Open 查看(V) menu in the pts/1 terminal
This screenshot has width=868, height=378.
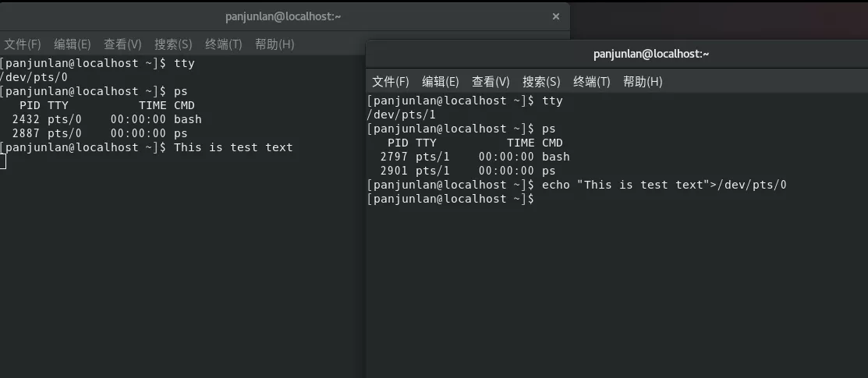491,82
